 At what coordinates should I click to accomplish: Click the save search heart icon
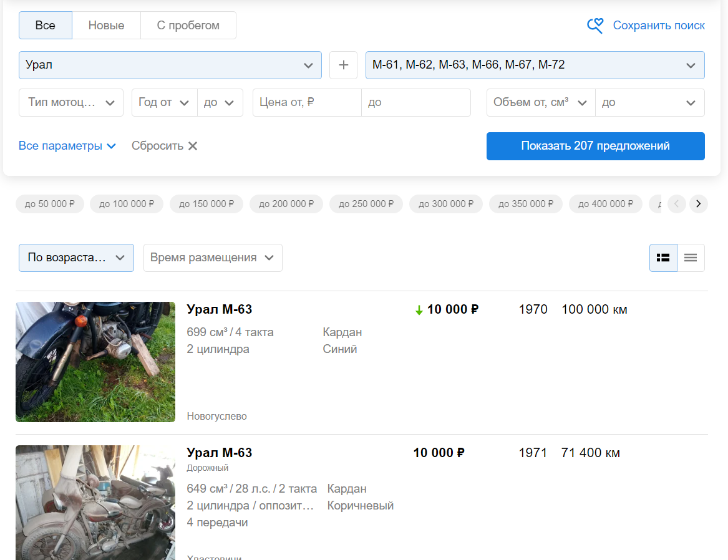595,26
